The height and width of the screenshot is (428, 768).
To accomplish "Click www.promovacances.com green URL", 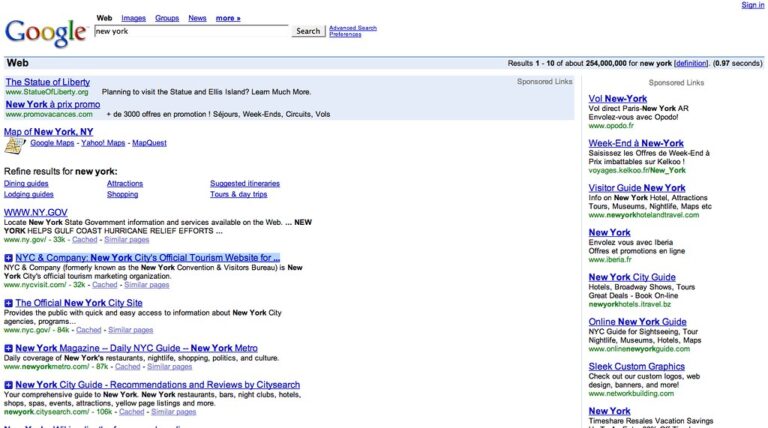I will point(49,115).
